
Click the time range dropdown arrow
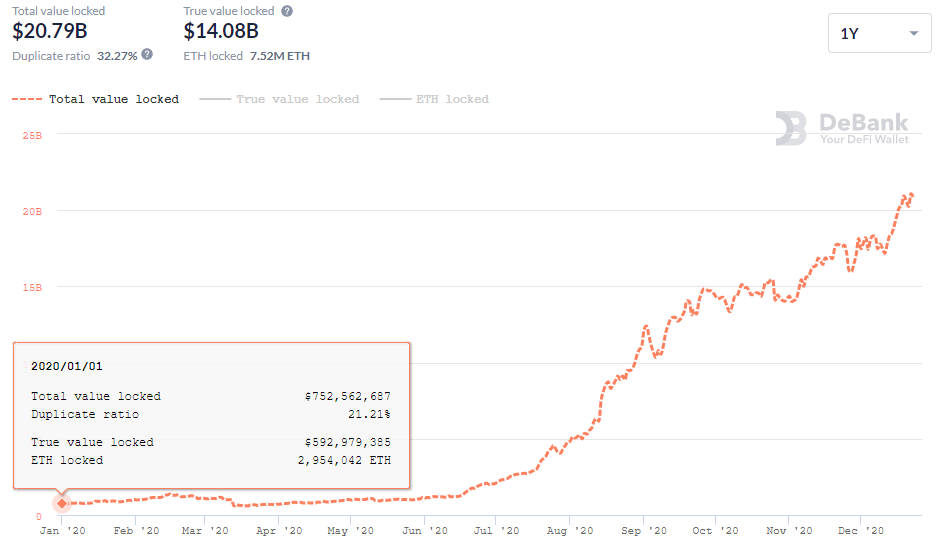click(x=913, y=34)
